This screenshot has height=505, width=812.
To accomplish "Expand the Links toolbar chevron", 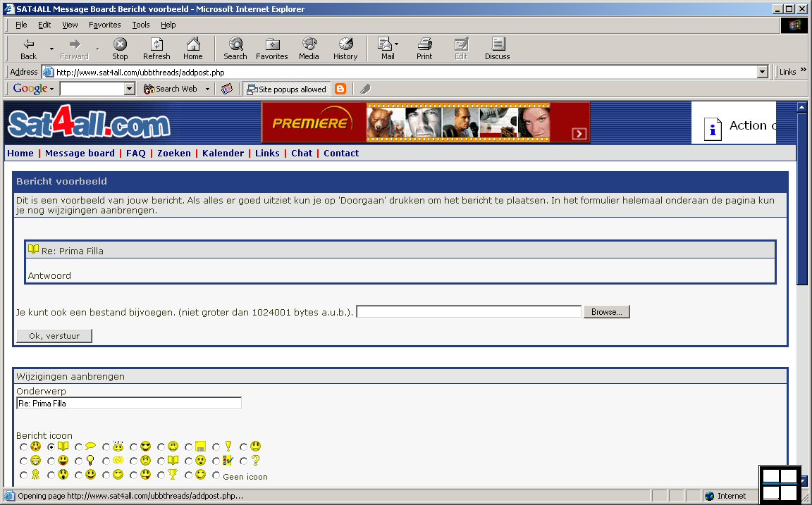I will (804, 70).
